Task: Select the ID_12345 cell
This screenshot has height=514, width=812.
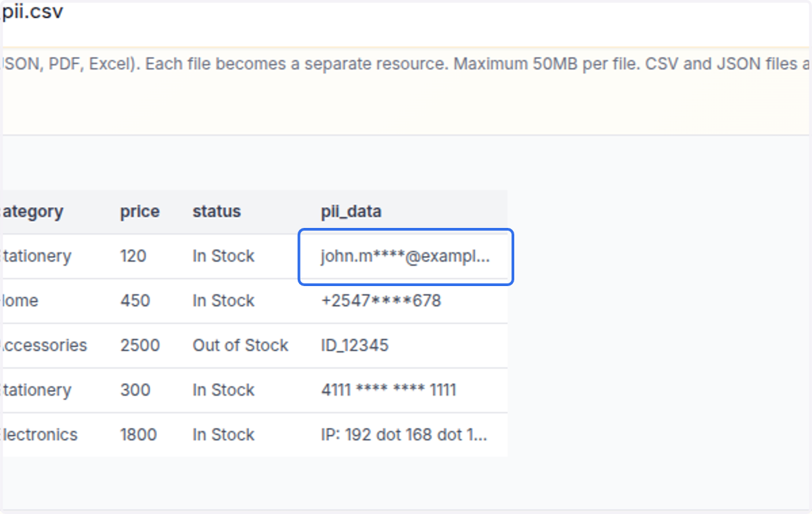Action: pos(355,346)
